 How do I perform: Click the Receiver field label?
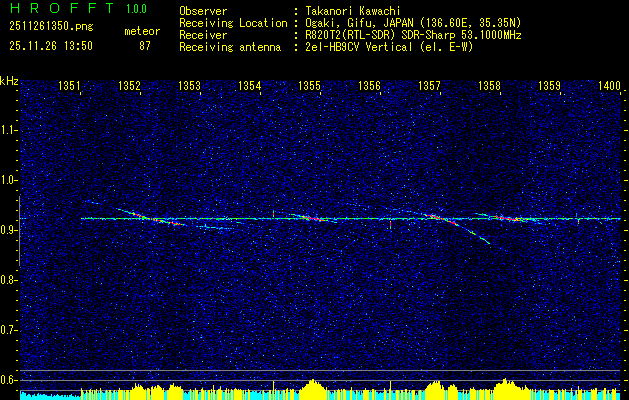[203, 35]
